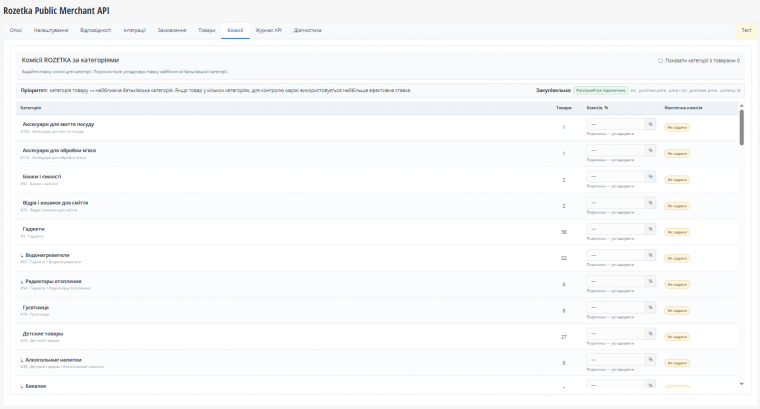Select the Гаджети category name

(33, 229)
